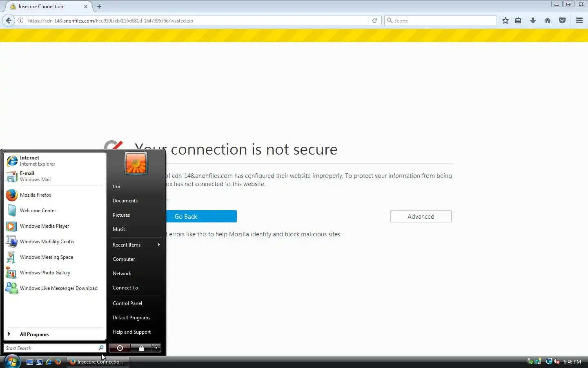Open Control Panel

pyautogui.click(x=136, y=303)
